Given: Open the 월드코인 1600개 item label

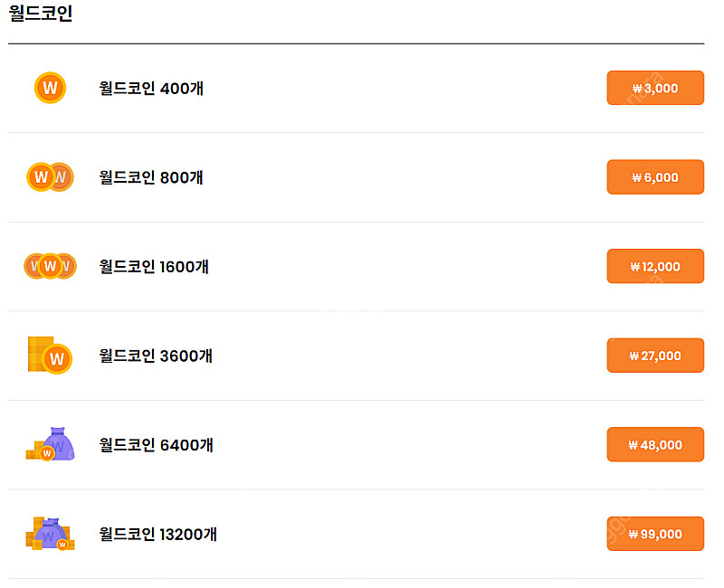Looking at the screenshot, I should point(154,266).
